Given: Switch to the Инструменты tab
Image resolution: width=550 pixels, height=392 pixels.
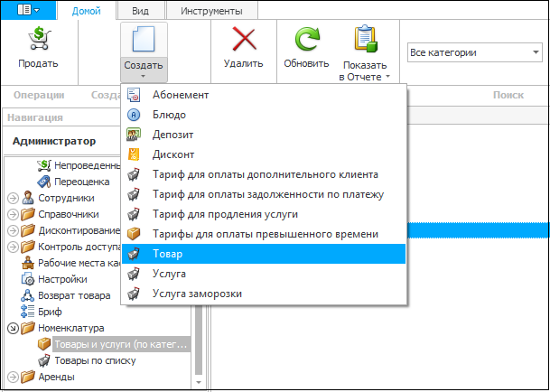Looking at the screenshot, I should click(x=211, y=11).
